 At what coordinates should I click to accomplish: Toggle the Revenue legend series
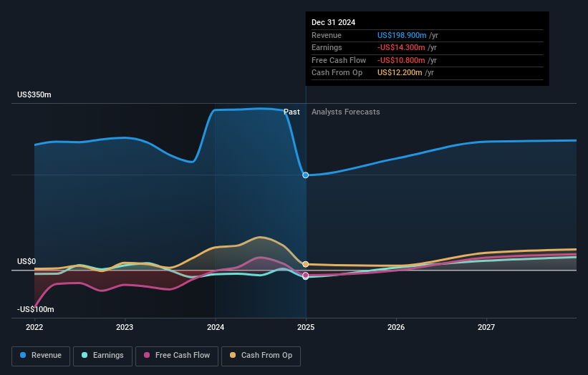click(41, 356)
